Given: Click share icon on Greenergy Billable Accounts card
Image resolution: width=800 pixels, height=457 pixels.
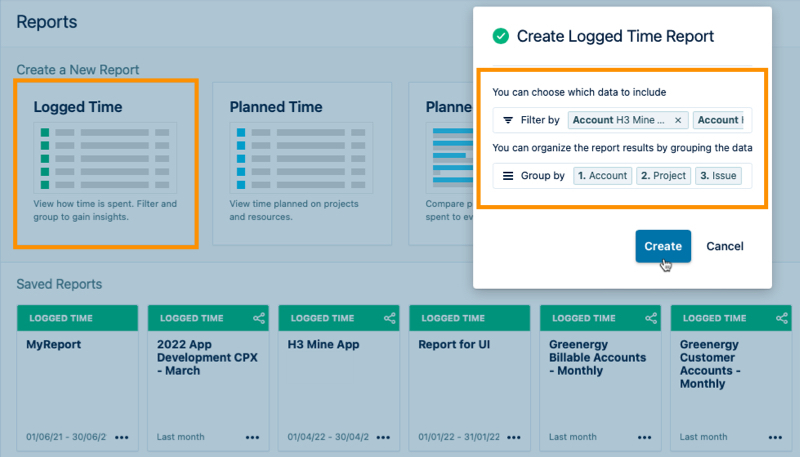Looking at the screenshot, I should pyautogui.click(x=651, y=318).
